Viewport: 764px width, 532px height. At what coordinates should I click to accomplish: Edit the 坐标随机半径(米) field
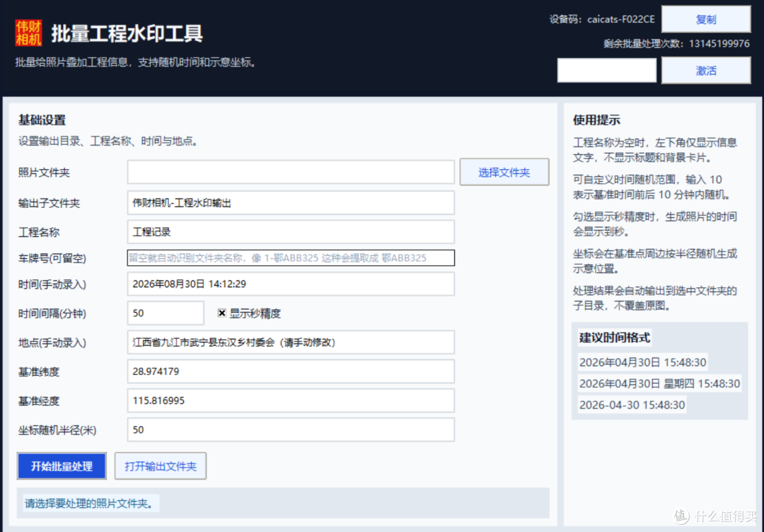point(291,429)
